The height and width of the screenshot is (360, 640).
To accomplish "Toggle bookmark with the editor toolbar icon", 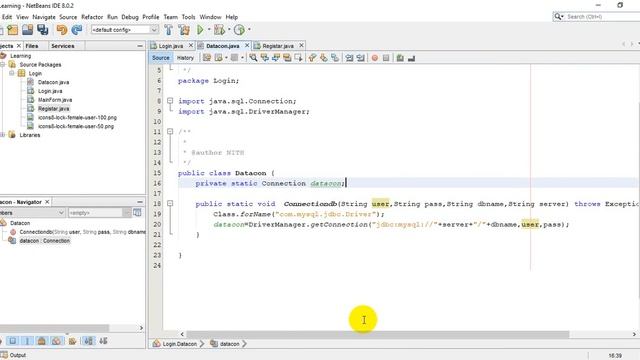I will click(335, 58).
